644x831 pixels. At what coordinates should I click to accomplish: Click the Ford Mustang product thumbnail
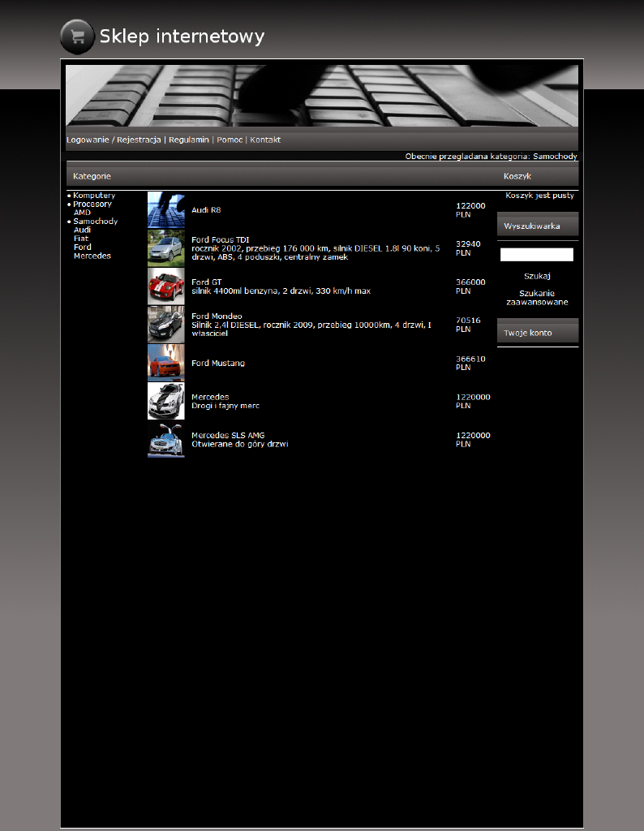[x=166, y=363]
